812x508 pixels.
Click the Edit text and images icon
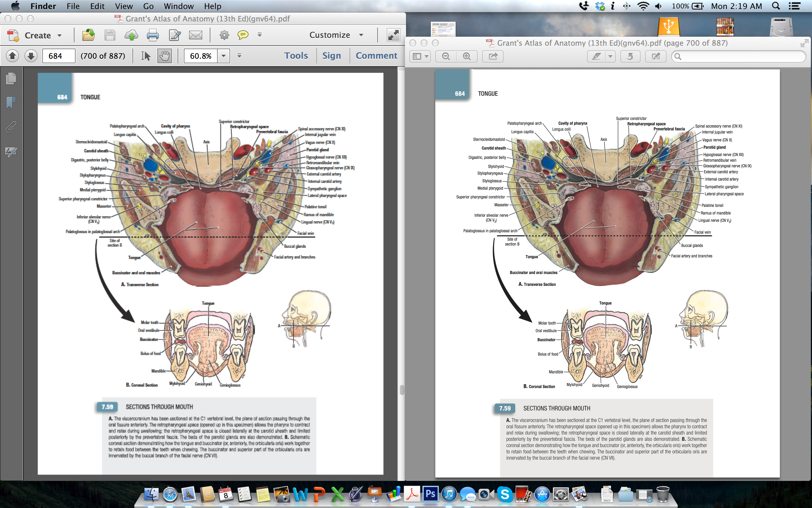(175, 35)
